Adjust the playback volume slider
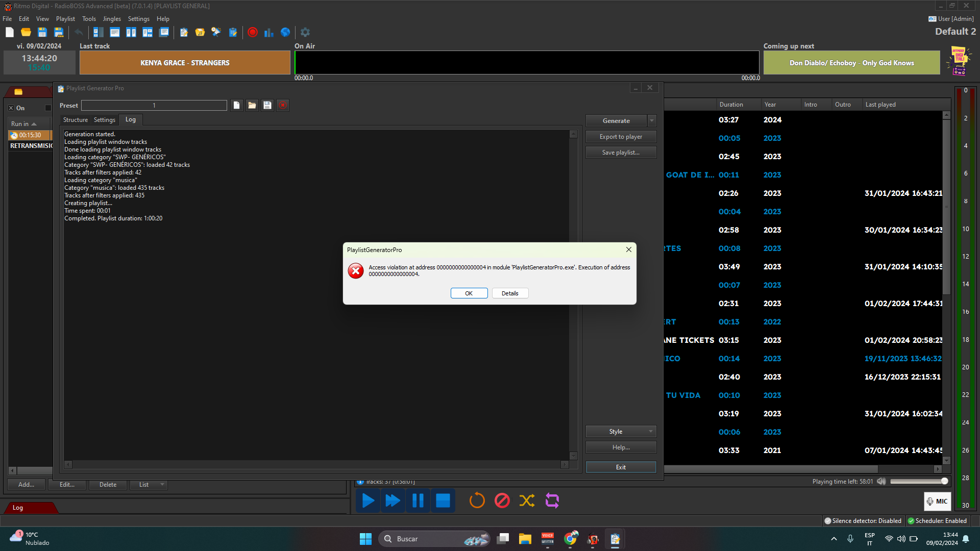980x551 pixels. (919, 481)
